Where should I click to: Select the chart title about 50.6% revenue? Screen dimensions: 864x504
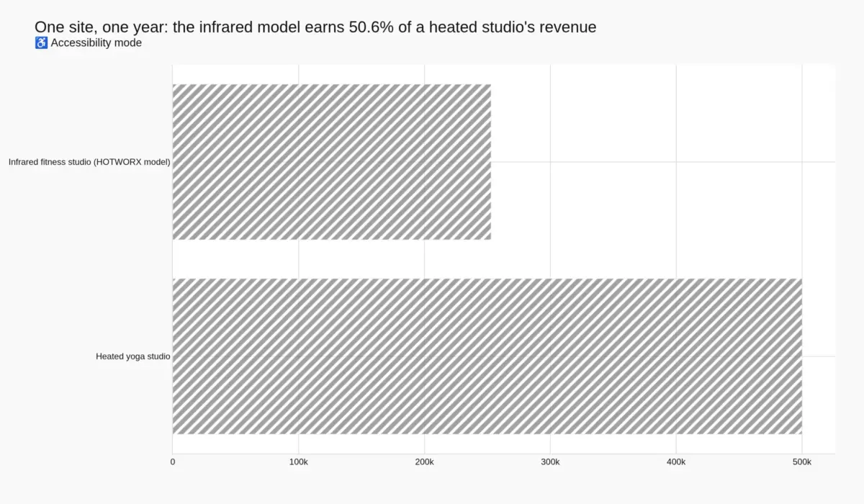point(315,27)
